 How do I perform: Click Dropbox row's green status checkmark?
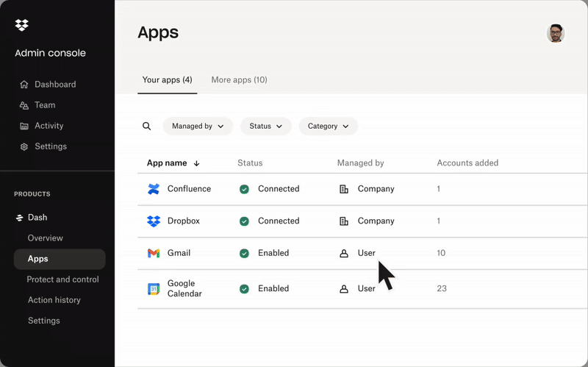pos(244,221)
